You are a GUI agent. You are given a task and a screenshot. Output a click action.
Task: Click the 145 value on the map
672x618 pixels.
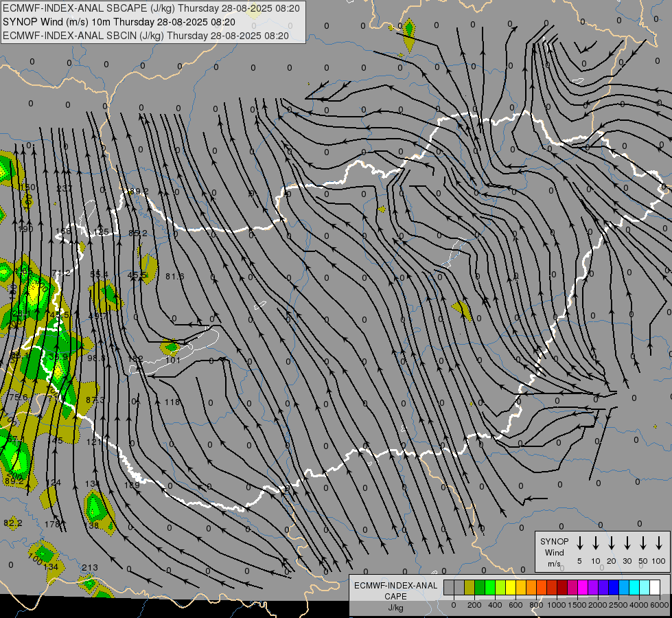[56, 440]
